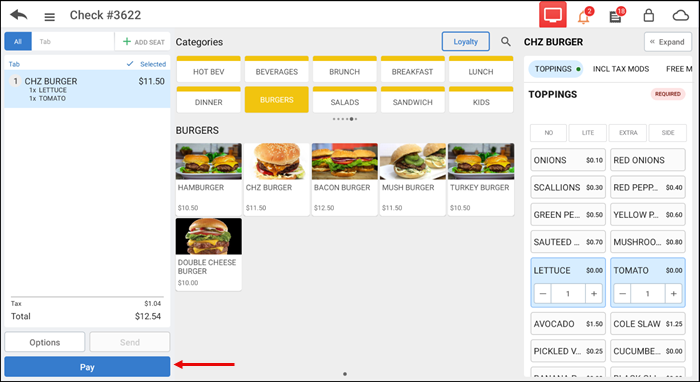This screenshot has height=382, width=700.
Task: Add a seat to the check
Action: 144,42
